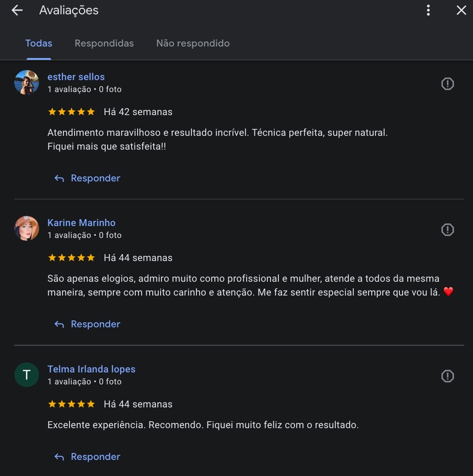This screenshot has height=476, width=473.
Task: Reply to esther sellos's review
Action: click(x=87, y=178)
